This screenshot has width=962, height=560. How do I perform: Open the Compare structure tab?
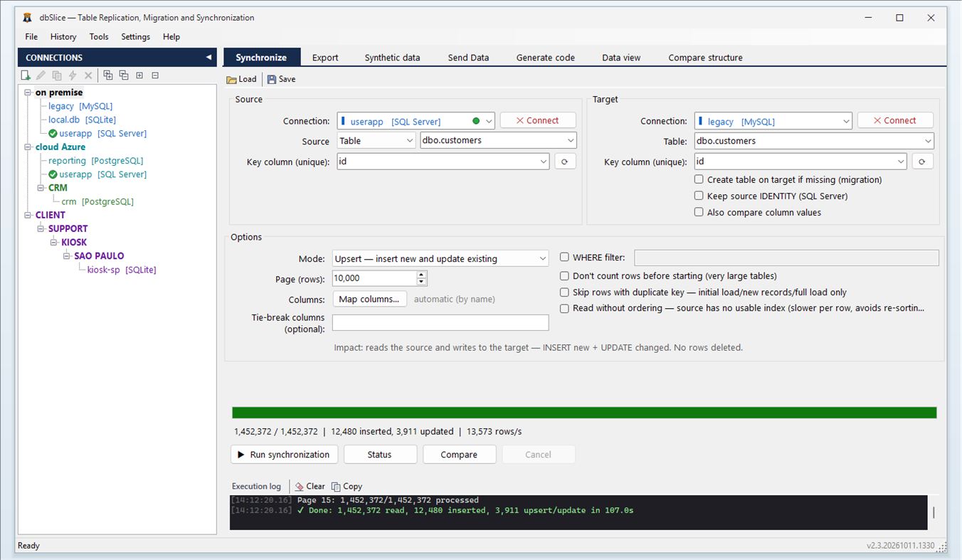[x=705, y=58]
